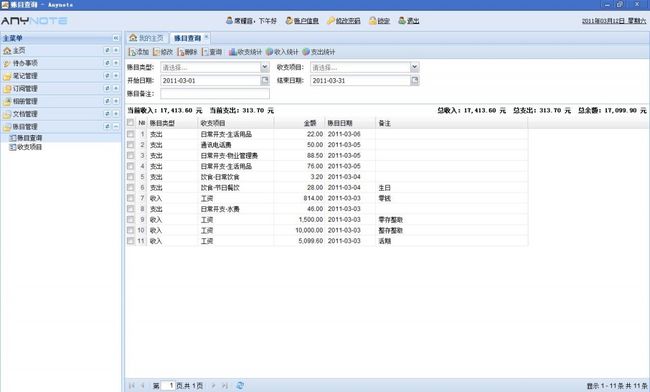Refresh the 订阅管理 sidebar panel

point(107,88)
